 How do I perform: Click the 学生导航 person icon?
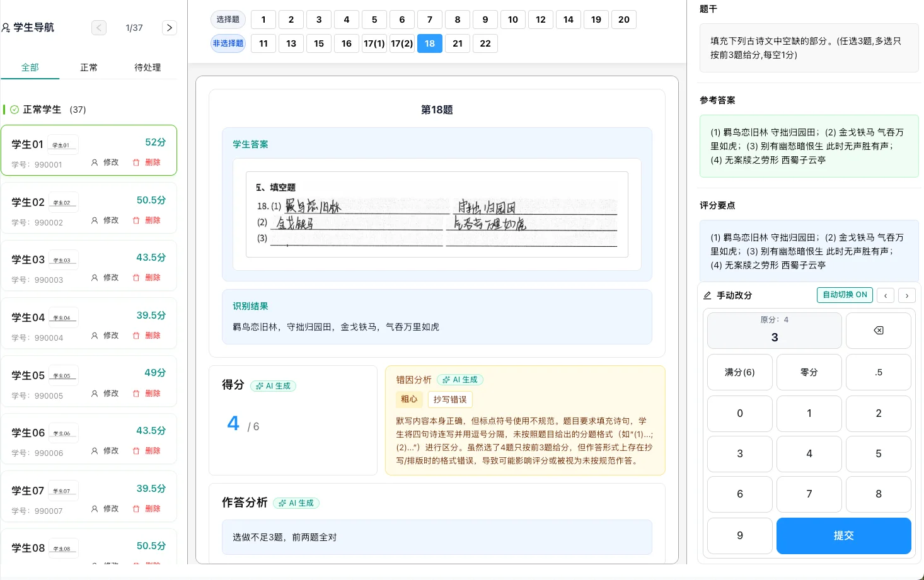pyautogui.click(x=6, y=28)
